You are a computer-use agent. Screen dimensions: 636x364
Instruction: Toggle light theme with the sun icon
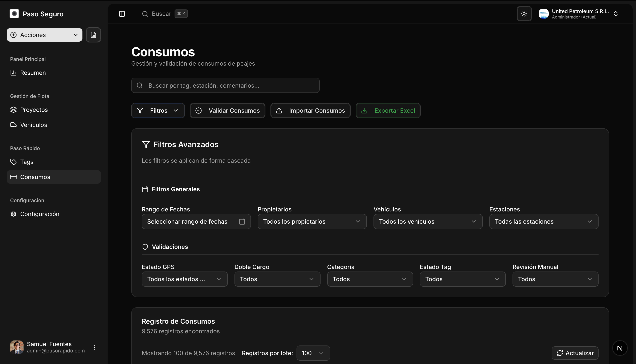pyautogui.click(x=524, y=14)
